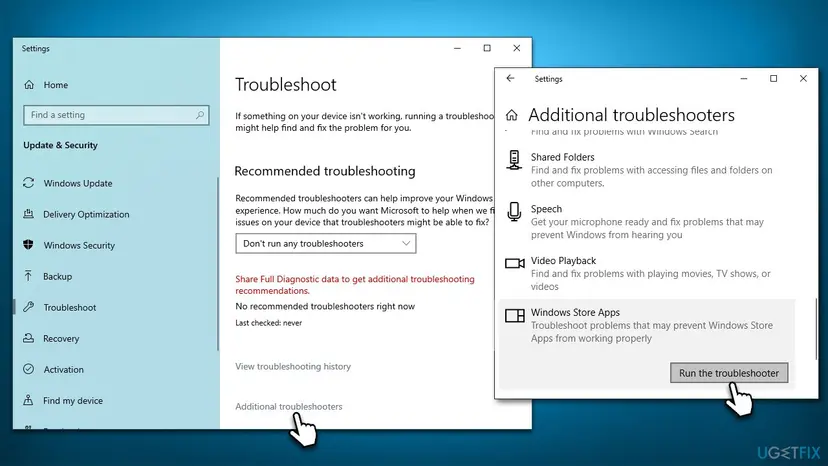Open View troubleshooting history link

pyautogui.click(x=293, y=366)
